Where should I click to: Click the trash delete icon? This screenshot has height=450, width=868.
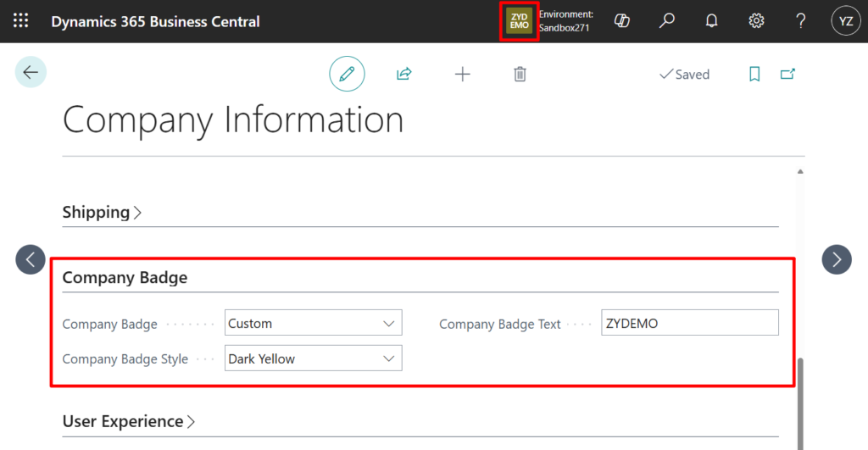coord(520,75)
